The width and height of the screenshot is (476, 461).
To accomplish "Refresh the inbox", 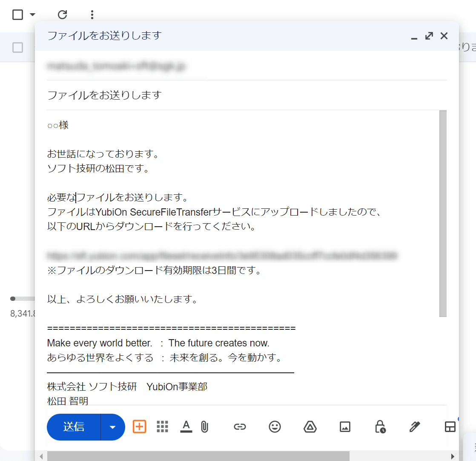I will click(62, 14).
